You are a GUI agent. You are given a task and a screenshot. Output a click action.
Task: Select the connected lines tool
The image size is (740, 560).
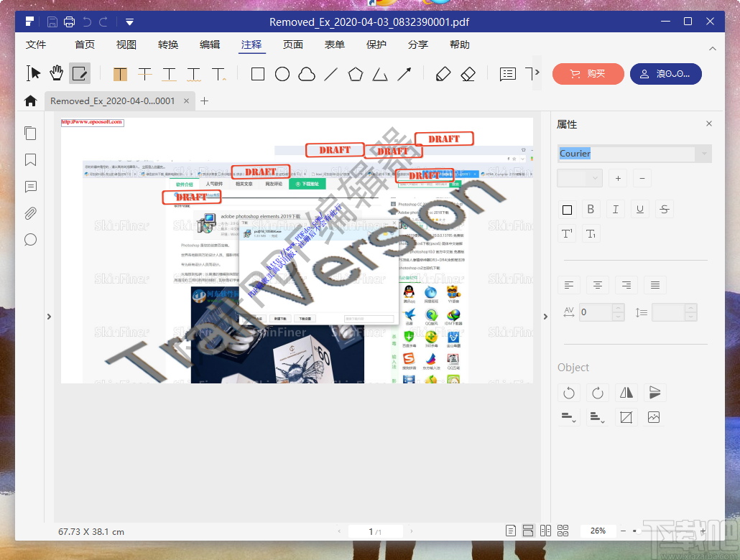[x=380, y=74]
